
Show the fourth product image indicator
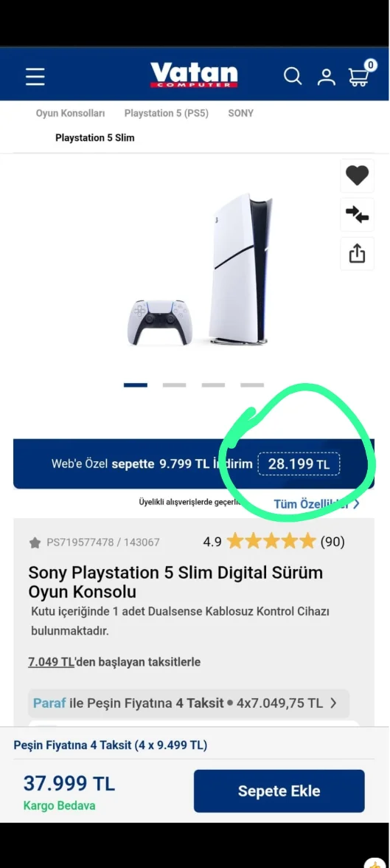(252, 385)
